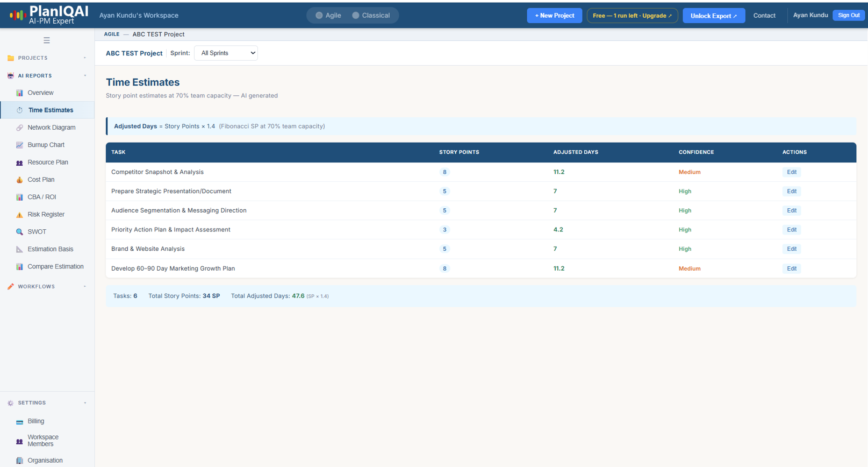Screen dimensions: 868x467
Task: Click the CBA / ROI bar chart icon
Action: click(20, 197)
